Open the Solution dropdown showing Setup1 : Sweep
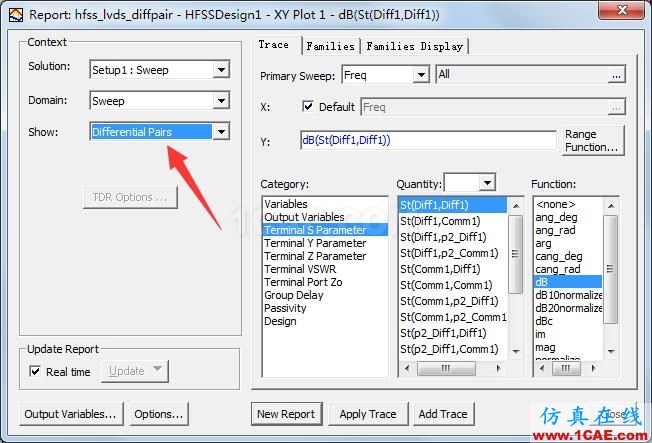This screenshot has height=443, width=652. [222, 69]
